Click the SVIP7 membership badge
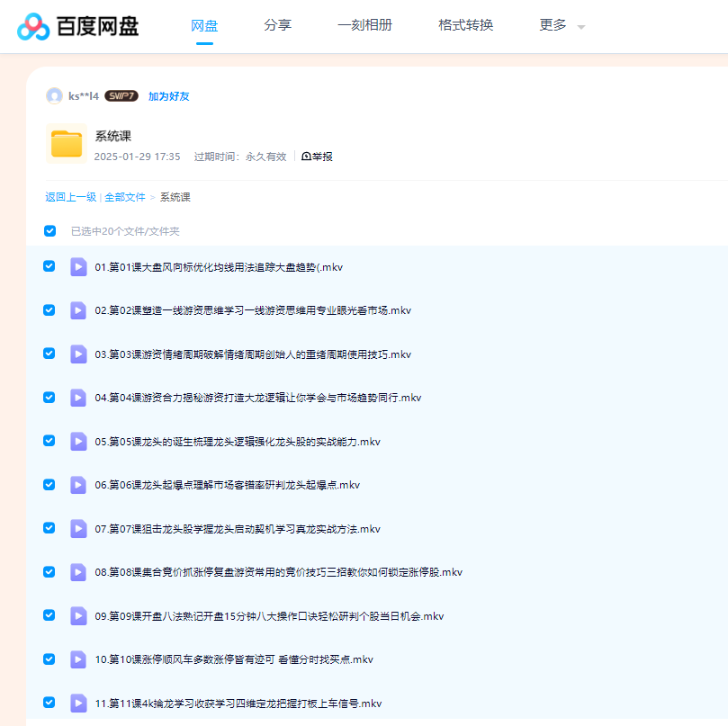The image size is (728, 726). [121, 96]
